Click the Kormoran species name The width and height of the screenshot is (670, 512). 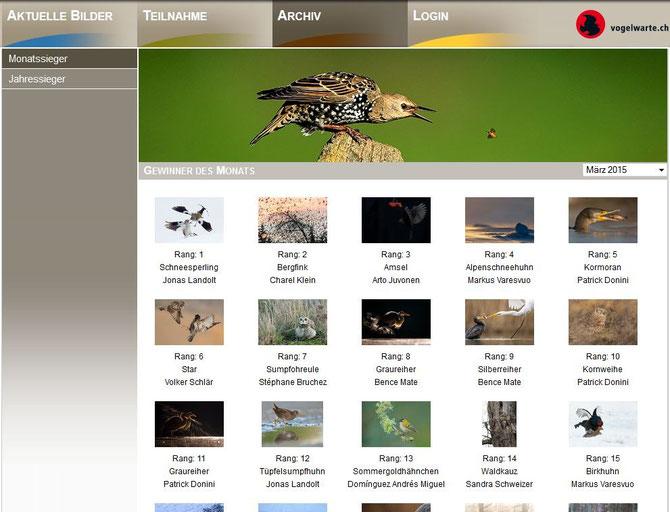click(x=602, y=267)
